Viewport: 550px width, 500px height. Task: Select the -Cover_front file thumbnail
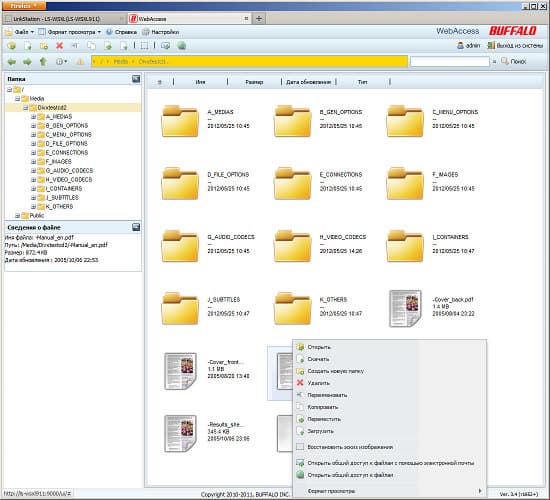(180, 371)
